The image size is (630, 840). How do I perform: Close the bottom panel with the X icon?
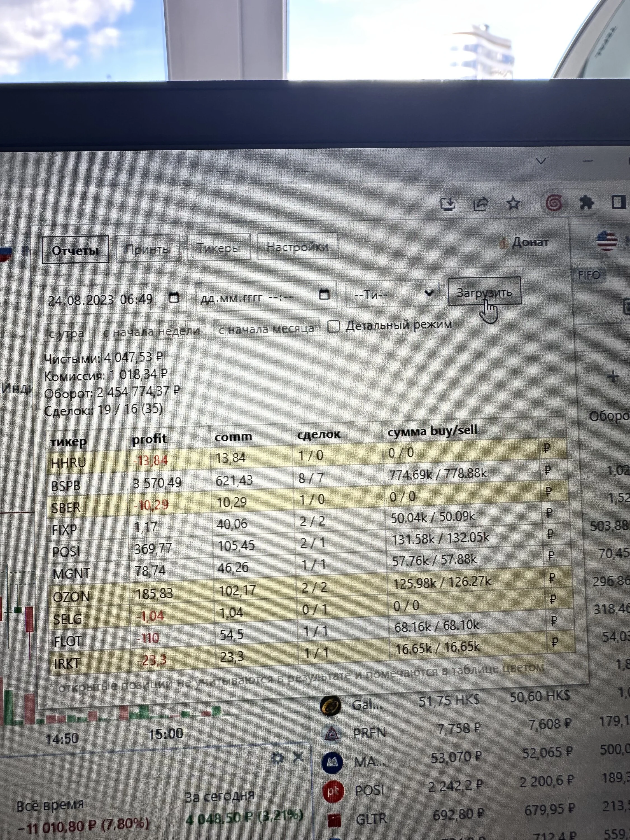tap(299, 757)
